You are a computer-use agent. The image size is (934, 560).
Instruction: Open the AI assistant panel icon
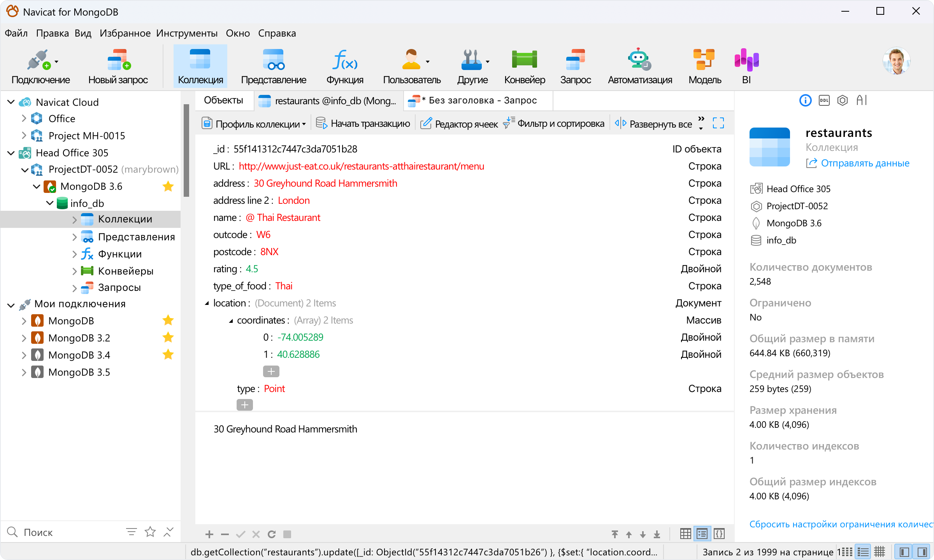click(x=862, y=101)
